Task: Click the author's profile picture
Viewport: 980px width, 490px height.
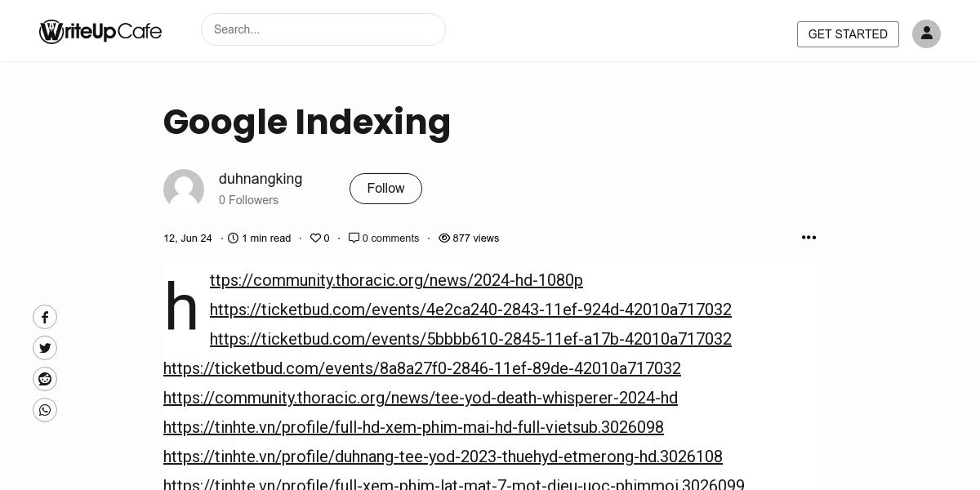Action: [184, 189]
